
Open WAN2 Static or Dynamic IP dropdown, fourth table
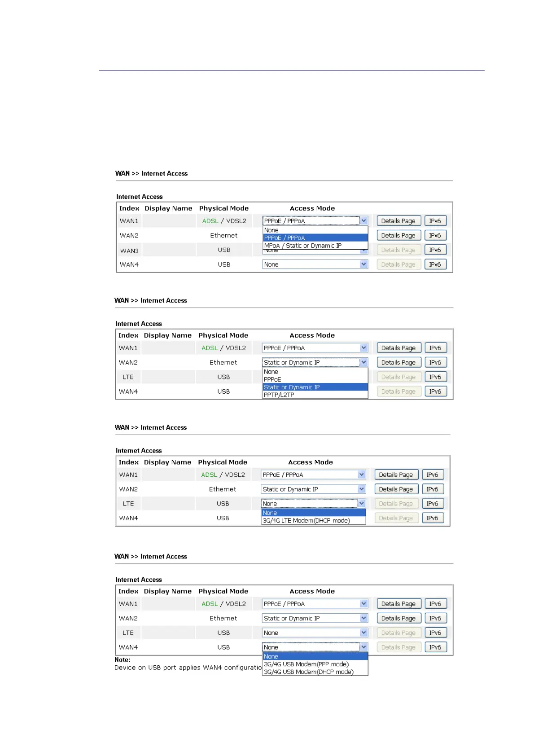click(315, 618)
